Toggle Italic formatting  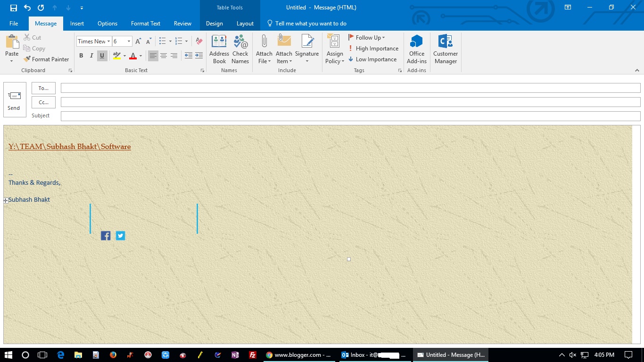point(91,56)
